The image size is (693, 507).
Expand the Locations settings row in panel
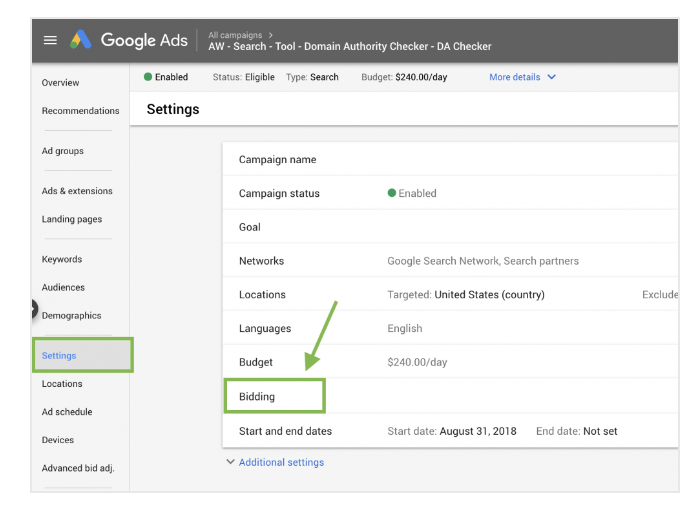(450, 294)
